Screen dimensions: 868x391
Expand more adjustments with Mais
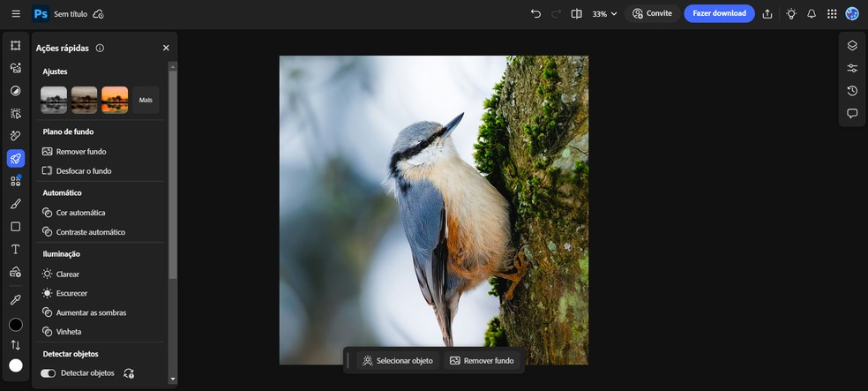(146, 100)
